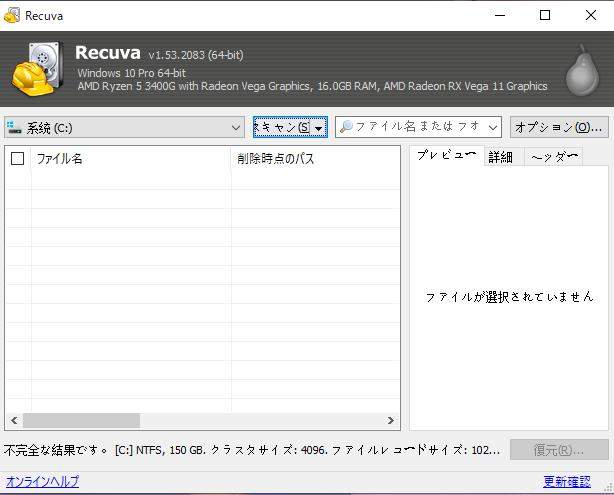This screenshot has height=495, width=614.
Task: Open the オンラインヘルプ link
Action: pyautogui.click(x=42, y=481)
